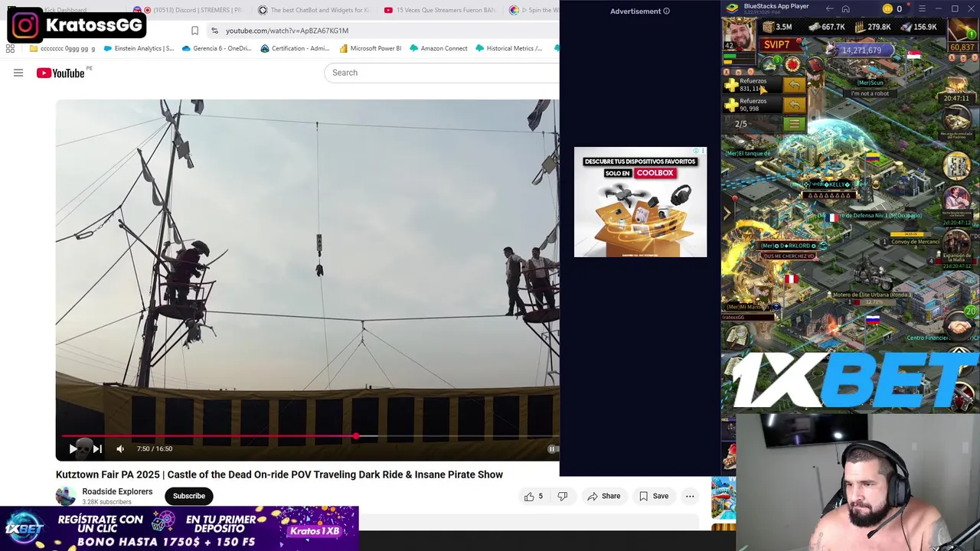The image size is (980, 551).
Task: Click the 667.7K cash resource counter
Action: pyautogui.click(x=825, y=28)
